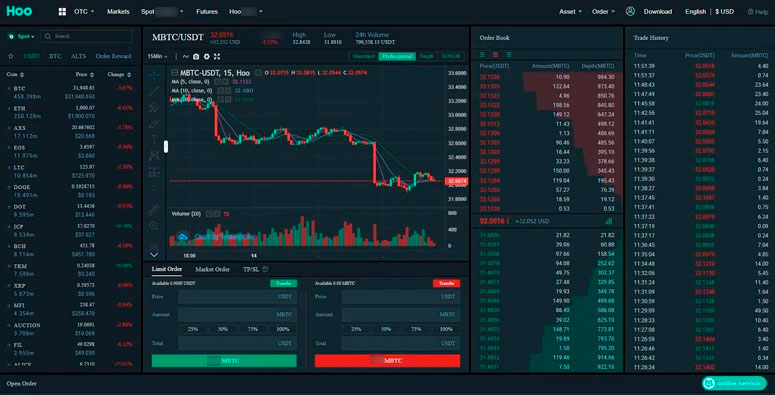The width and height of the screenshot is (775, 395).
Task: Click the magnifier icon in the Search box
Action: (x=48, y=36)
